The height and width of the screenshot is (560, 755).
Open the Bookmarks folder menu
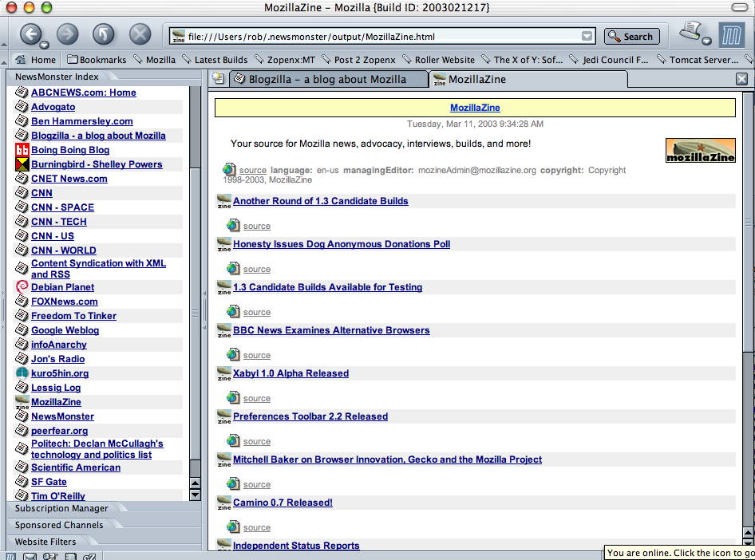(97, 60)
